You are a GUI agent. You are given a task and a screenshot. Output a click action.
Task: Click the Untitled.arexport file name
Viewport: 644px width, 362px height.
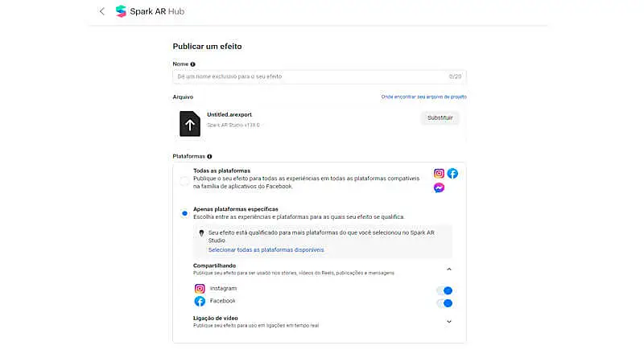coord(229,114)
